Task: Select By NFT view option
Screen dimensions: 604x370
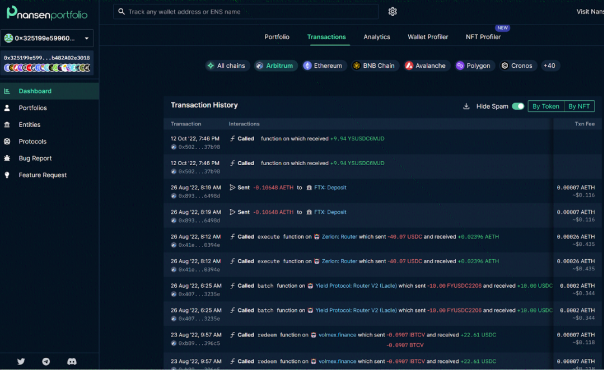Action: tap(579, 106)
